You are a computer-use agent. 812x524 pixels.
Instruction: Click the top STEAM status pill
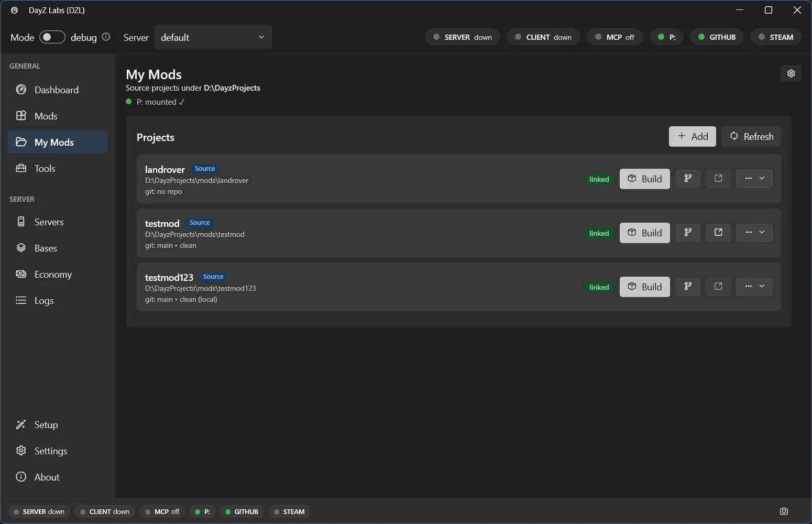[776, 37]
